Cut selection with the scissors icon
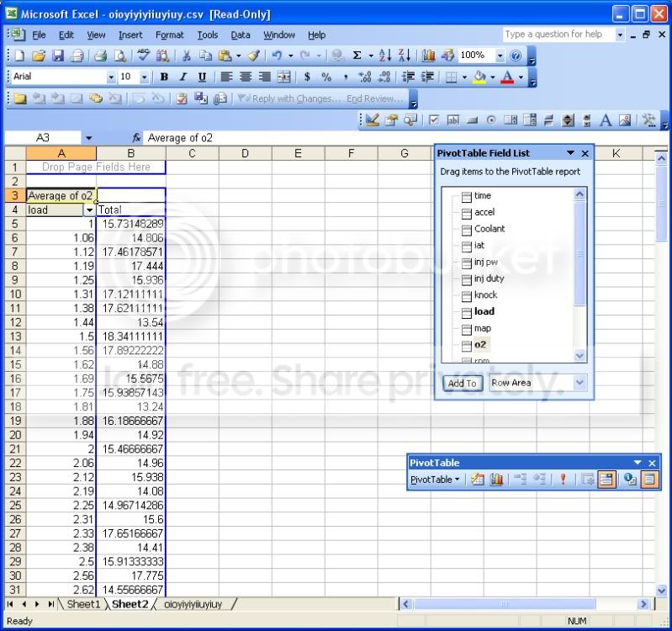Screen dimensions: 672x631 187,56
